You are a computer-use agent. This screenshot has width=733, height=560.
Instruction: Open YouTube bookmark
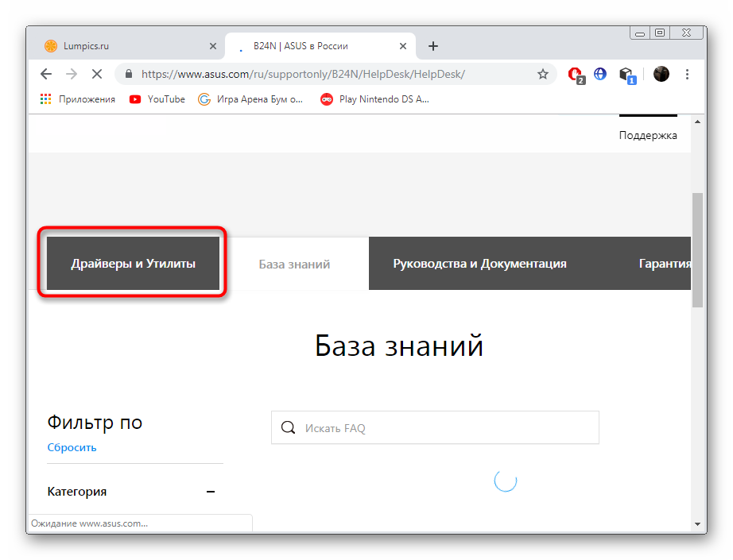(157, 99)
